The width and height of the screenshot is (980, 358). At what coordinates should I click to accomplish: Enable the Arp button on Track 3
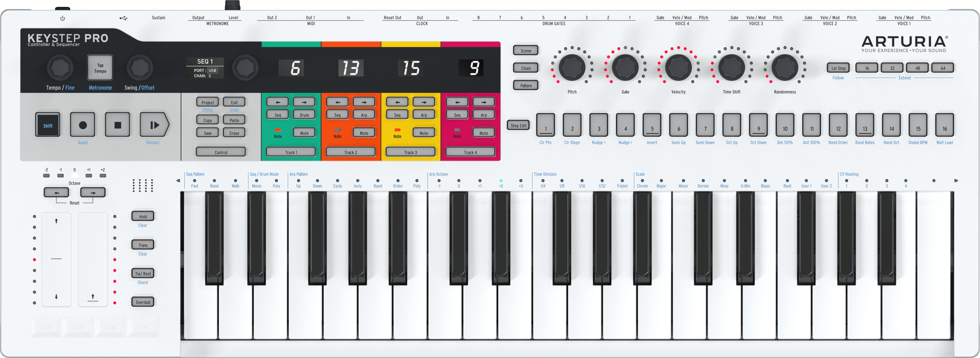point(424,115)
